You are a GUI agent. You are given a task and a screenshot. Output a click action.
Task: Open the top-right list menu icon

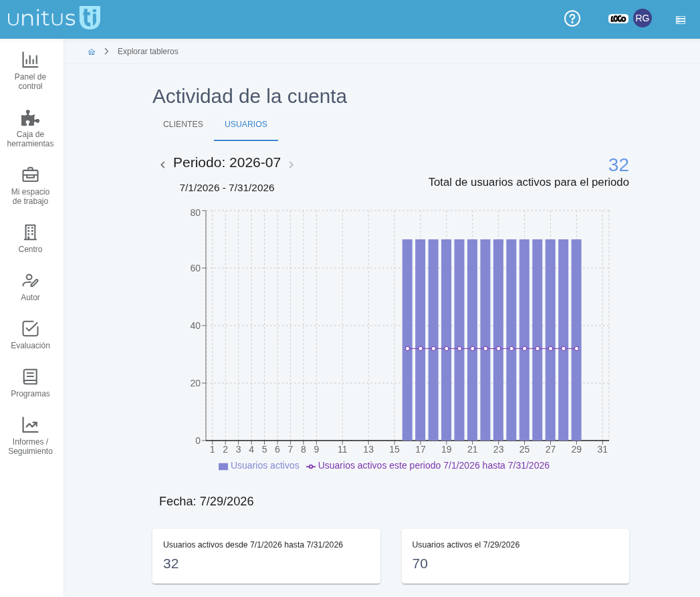[681, 19]
